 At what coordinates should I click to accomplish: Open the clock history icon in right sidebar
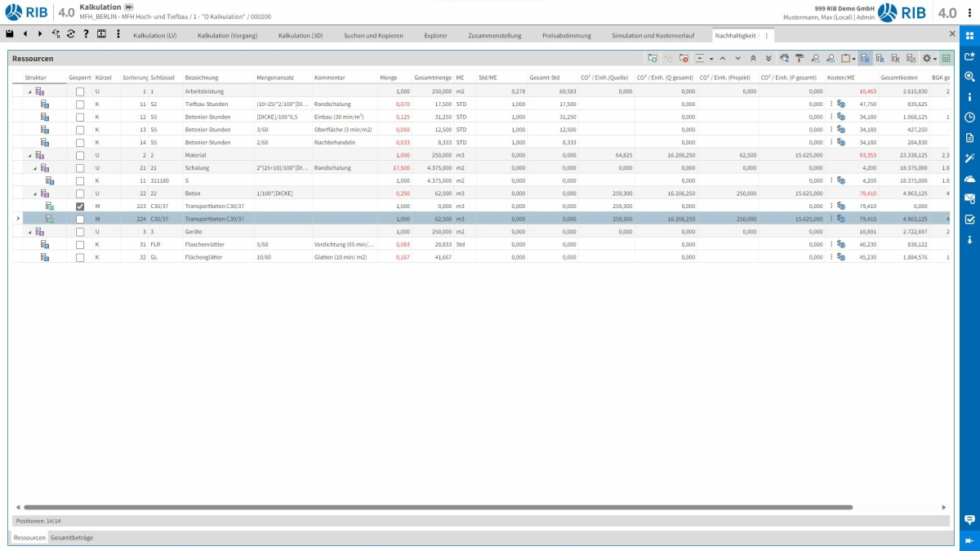coord(969,117)
